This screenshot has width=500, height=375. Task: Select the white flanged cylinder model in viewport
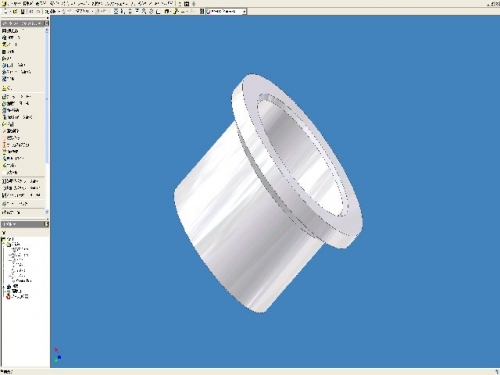(268, 193)
